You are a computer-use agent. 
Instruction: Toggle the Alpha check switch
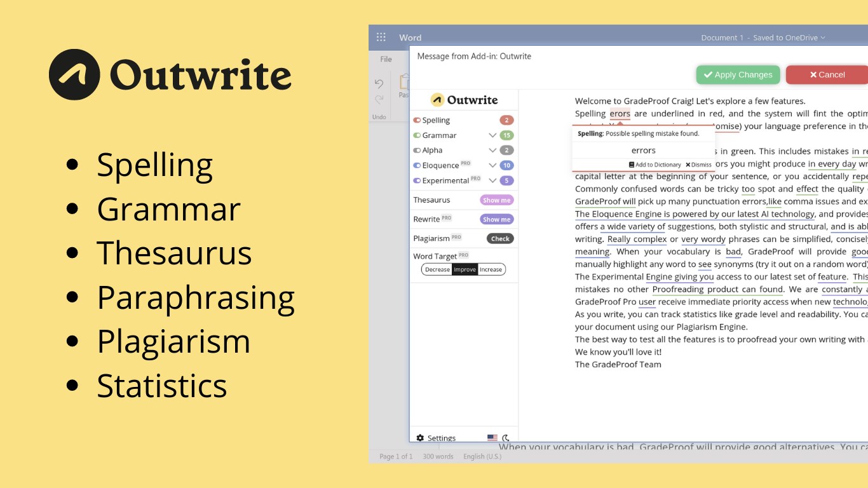coord(417,151)
